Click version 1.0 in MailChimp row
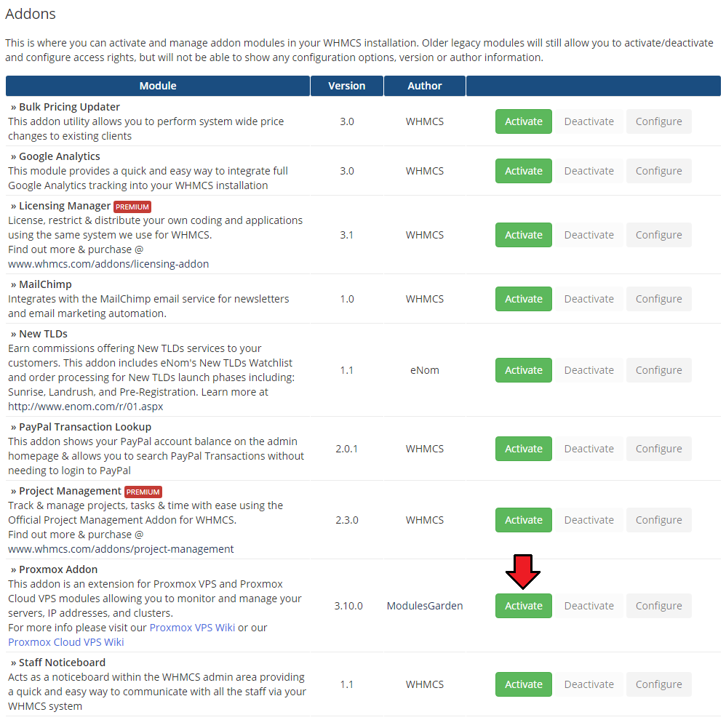 [x=346, y=299]
